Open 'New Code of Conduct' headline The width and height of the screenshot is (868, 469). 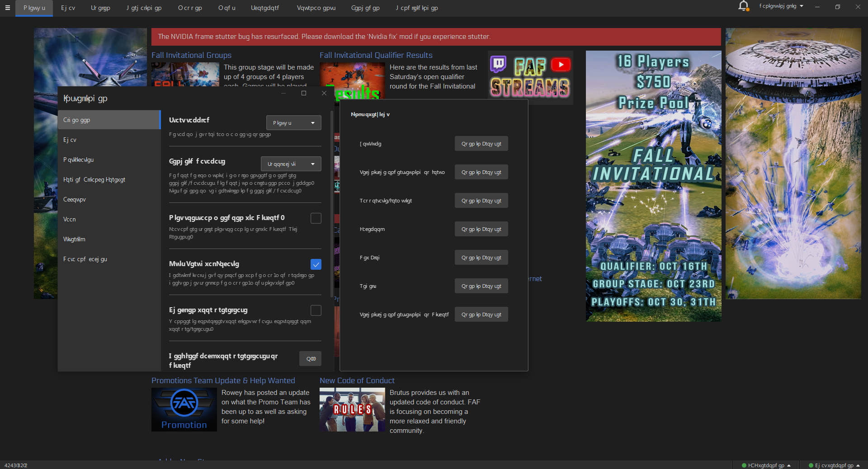point(357,380)
